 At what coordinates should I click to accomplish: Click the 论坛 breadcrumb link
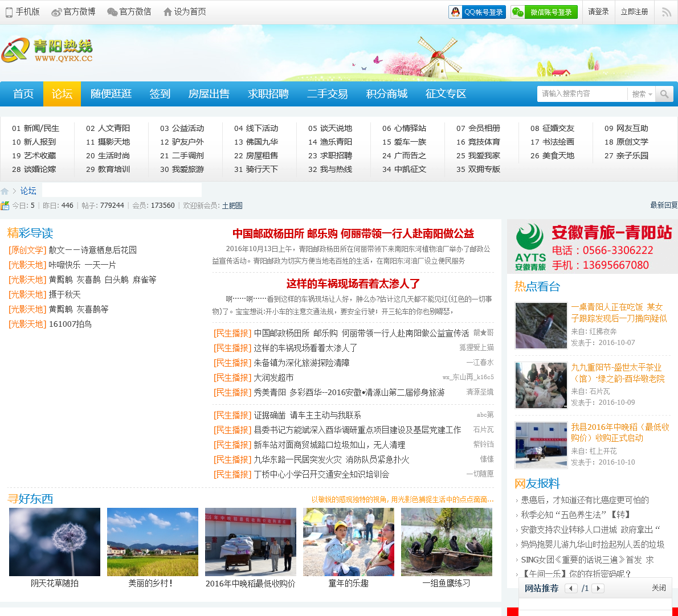28,191
